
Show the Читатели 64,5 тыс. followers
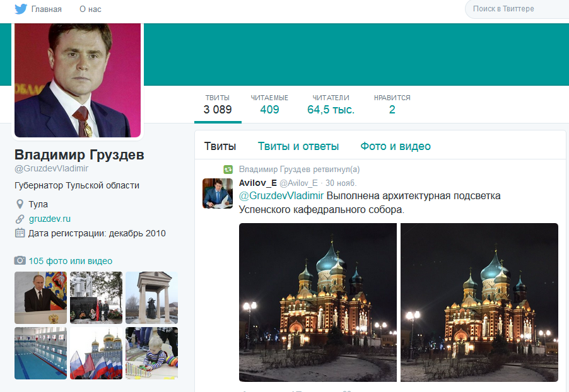coord(331,104)
